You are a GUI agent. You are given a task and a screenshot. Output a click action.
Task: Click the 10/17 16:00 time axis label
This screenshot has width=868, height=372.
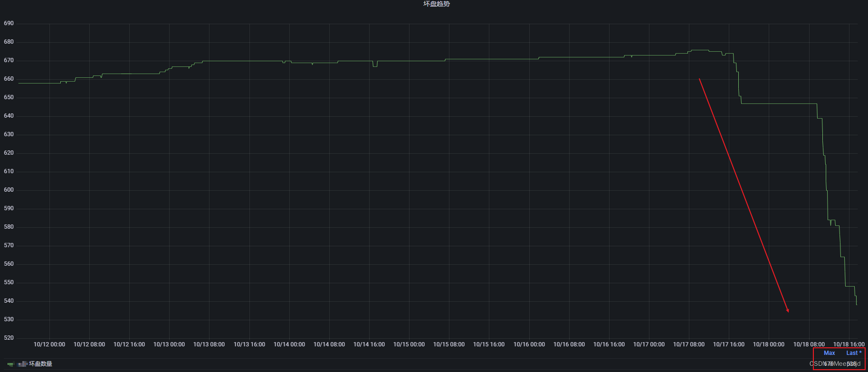729,344
